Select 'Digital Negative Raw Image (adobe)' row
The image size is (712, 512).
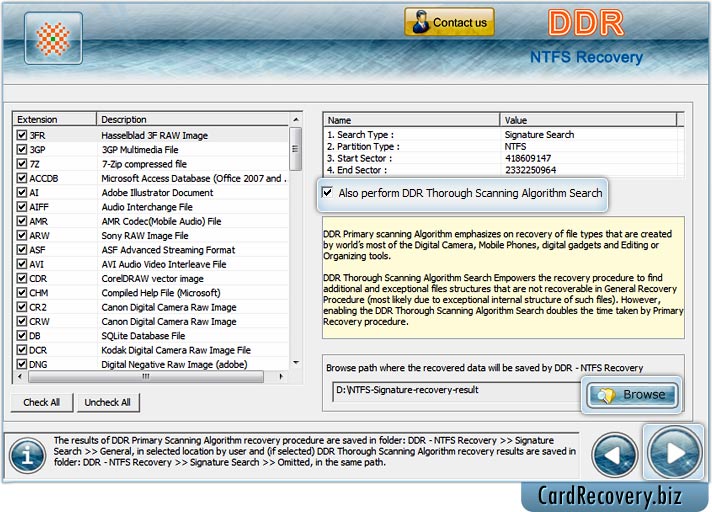click(x=151, y=364)
